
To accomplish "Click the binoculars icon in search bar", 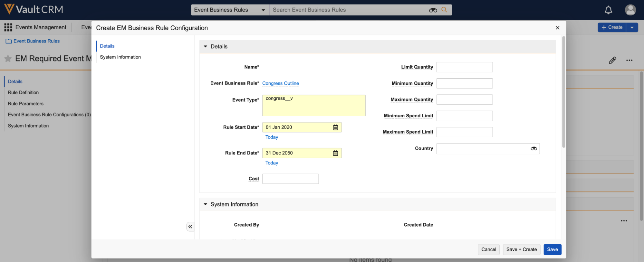I will click(433, 10).
